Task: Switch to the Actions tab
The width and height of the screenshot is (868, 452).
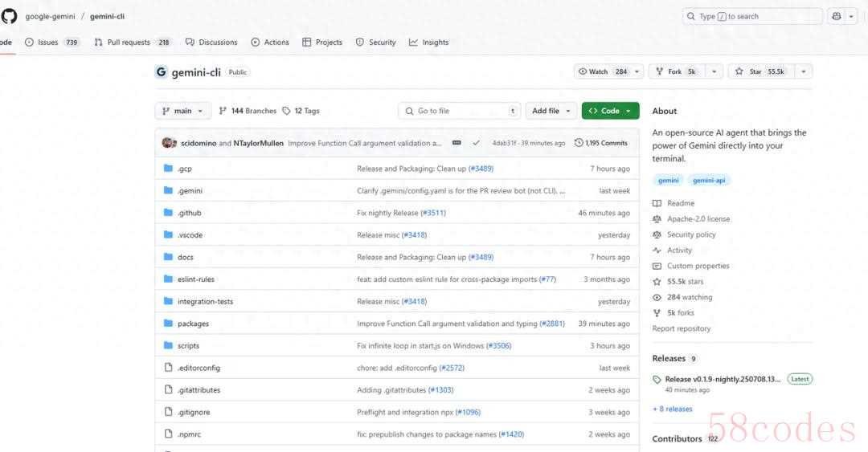Action: [x=270, y=42]
